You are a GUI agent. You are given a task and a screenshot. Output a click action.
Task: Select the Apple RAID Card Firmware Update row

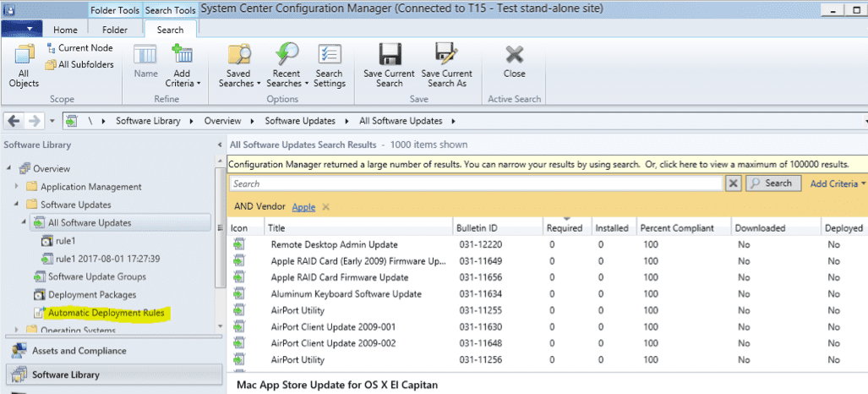click(547, 277)
